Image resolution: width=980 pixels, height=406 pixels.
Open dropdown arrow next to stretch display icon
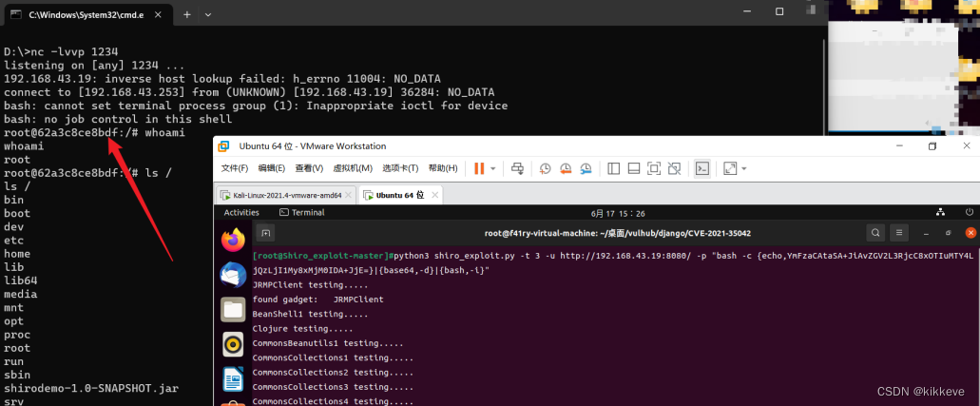coord(743,169)
